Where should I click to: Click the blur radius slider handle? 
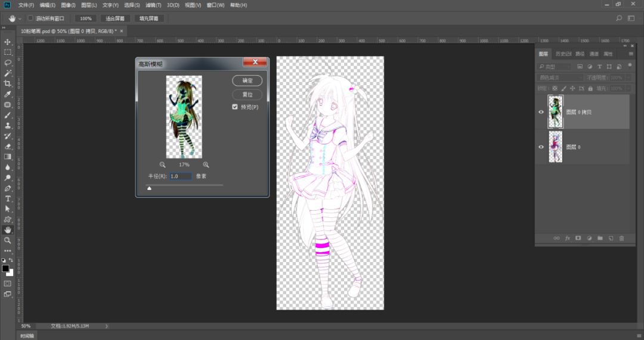click(x=149, y=188)
